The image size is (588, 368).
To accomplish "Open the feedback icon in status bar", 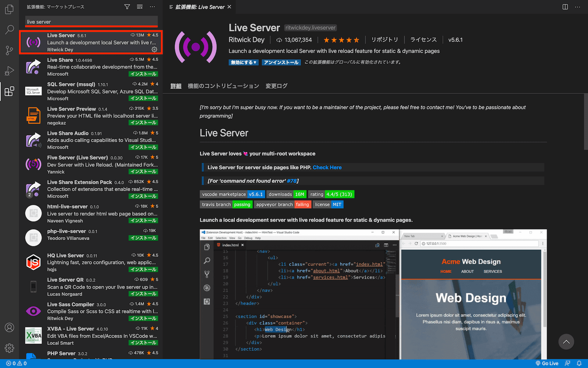I will coord(567,363).
